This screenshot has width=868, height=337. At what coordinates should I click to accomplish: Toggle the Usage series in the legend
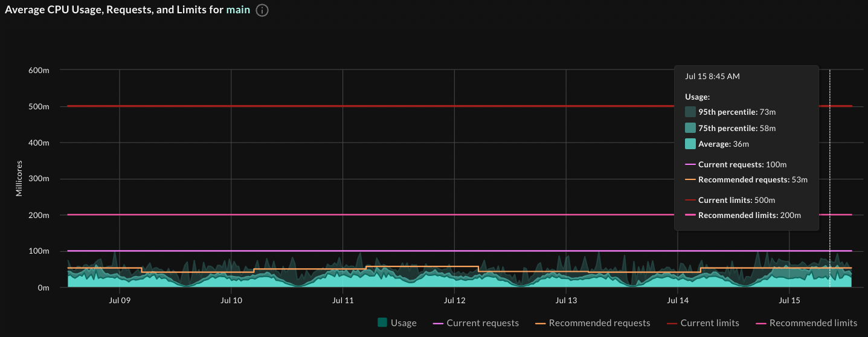coord(397,323)
